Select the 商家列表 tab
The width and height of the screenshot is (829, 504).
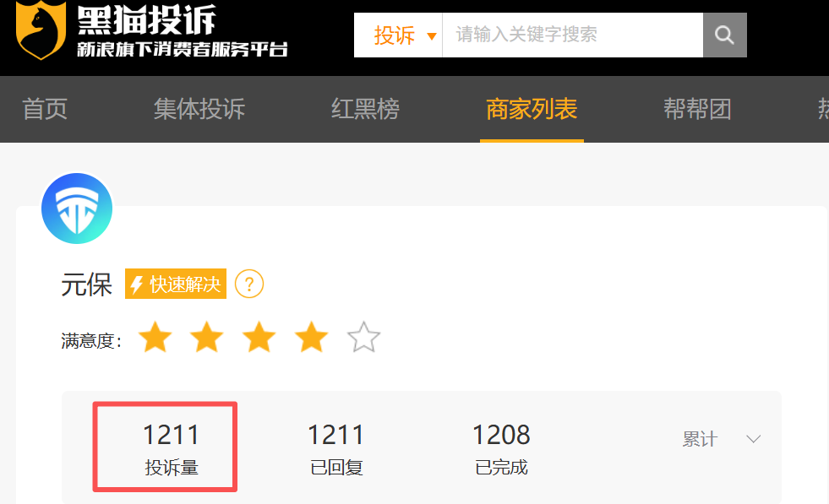click(532, 110)
